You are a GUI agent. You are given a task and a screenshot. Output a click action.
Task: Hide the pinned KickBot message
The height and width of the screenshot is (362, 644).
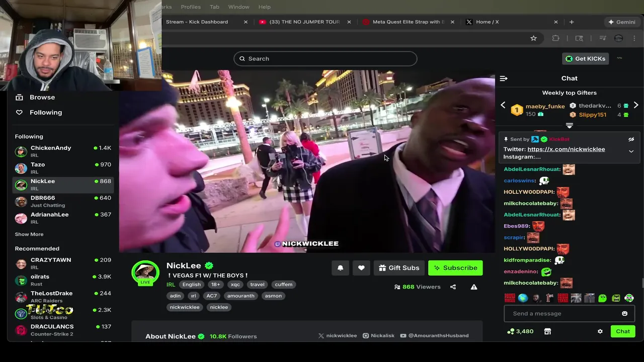coord(631,139)
